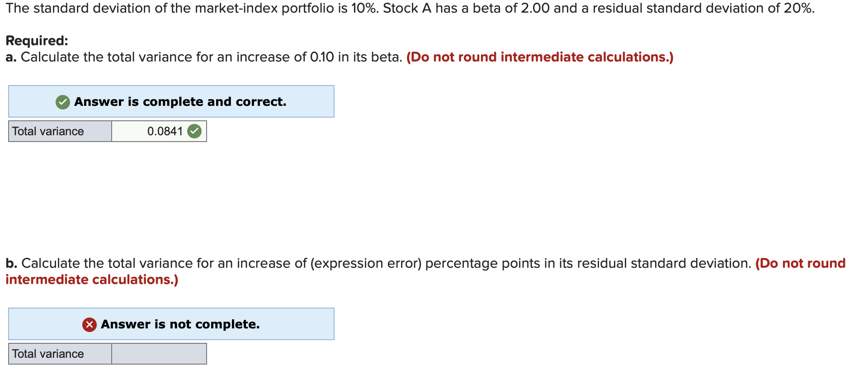Click the empty Total variance input for part b
Image resolution: width=868 pixels, height=389 pixels.
(x=159, y=354)
